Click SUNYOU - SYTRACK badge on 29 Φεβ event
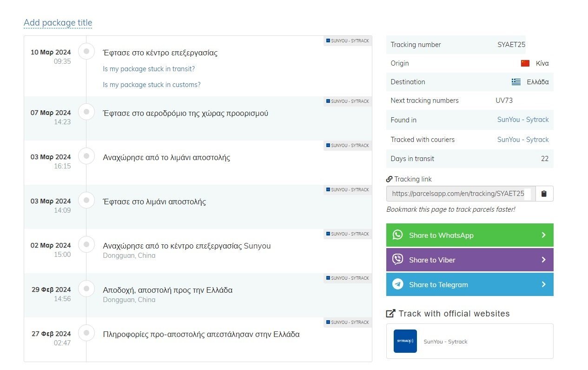588x370 pixels. [x=347, y=278]
